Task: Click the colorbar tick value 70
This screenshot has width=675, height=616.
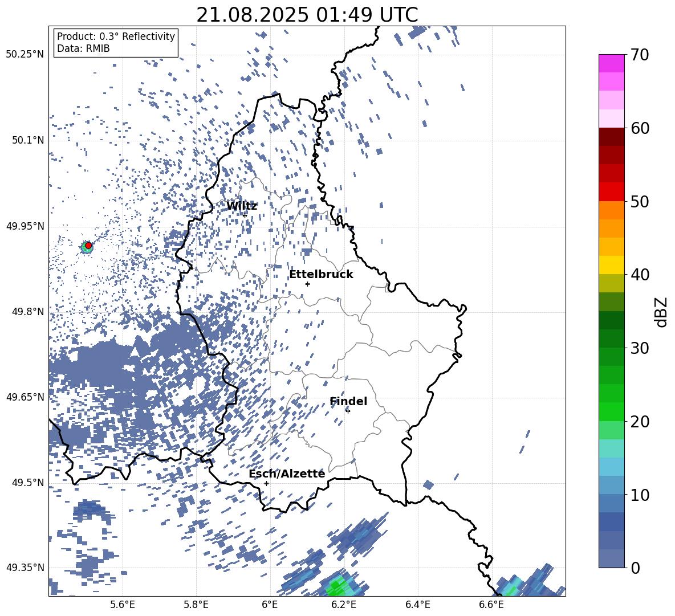Action: [x=640, y=55]
